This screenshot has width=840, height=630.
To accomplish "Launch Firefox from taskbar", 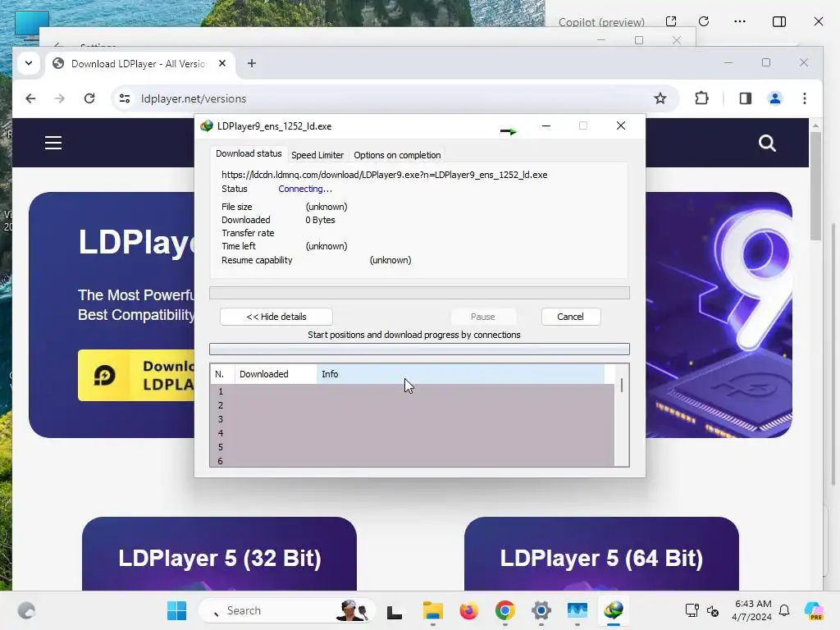I will [468, 610].
